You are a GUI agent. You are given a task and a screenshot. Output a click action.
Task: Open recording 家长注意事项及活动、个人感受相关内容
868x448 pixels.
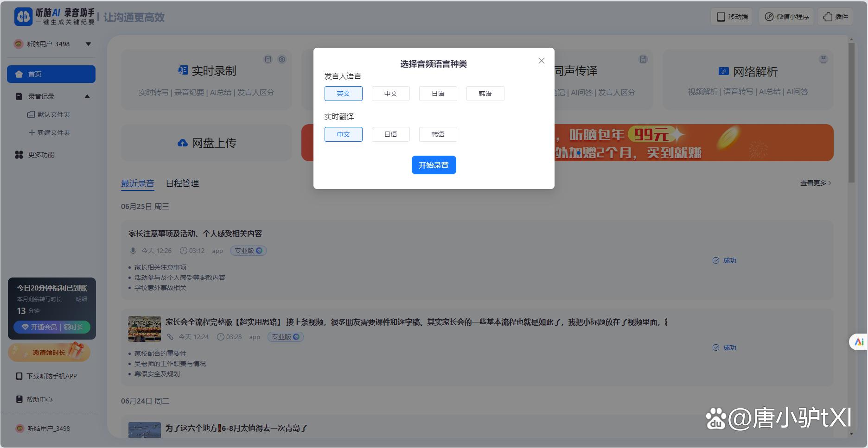(x=195, y=233)
